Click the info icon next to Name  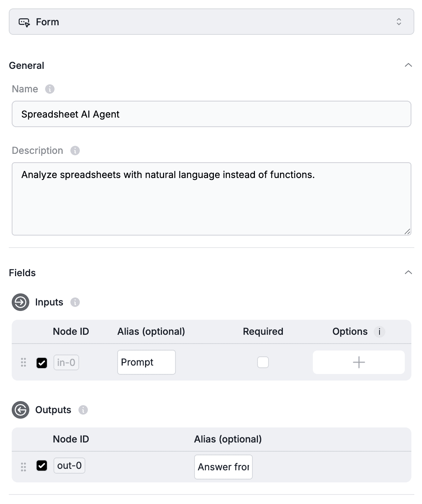(x=50, y=89)
